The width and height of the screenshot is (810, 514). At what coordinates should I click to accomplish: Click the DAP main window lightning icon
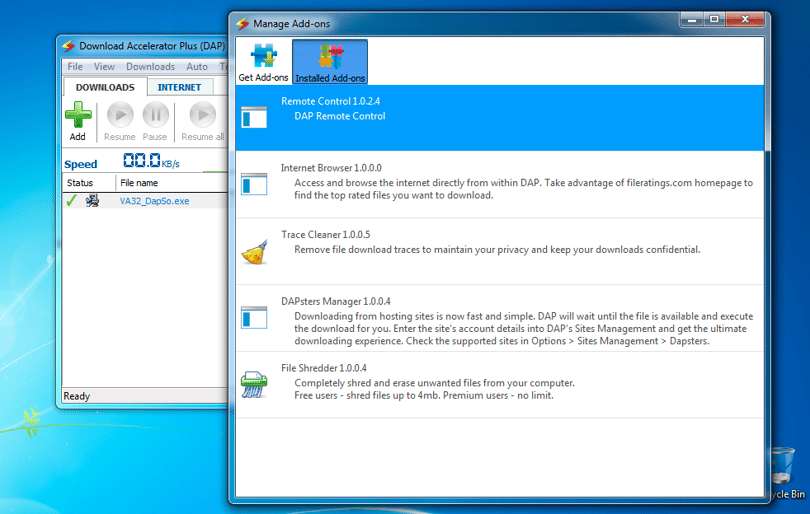pyautogui.click(x=68, y=46)
